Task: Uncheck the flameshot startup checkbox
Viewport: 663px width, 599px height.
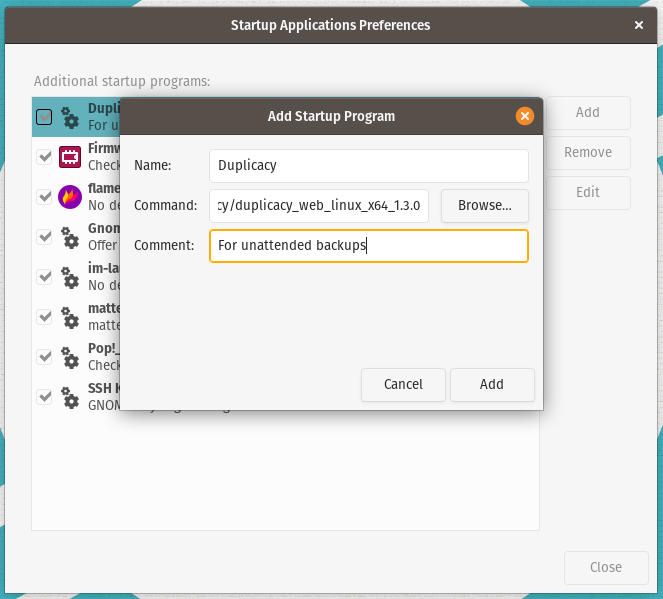Action: coord(44,197)
